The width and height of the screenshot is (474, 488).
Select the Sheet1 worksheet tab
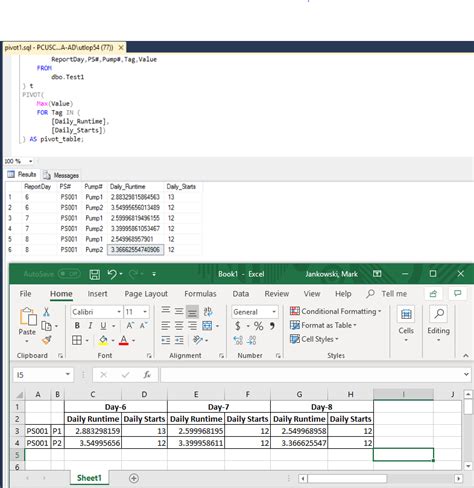coord(89,478)
